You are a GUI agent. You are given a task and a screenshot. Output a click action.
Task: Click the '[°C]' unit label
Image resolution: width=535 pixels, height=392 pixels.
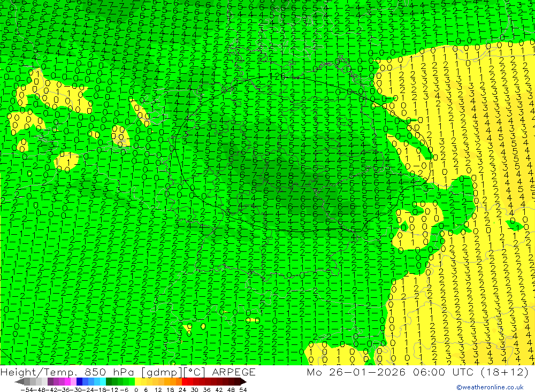coord(195,372)
